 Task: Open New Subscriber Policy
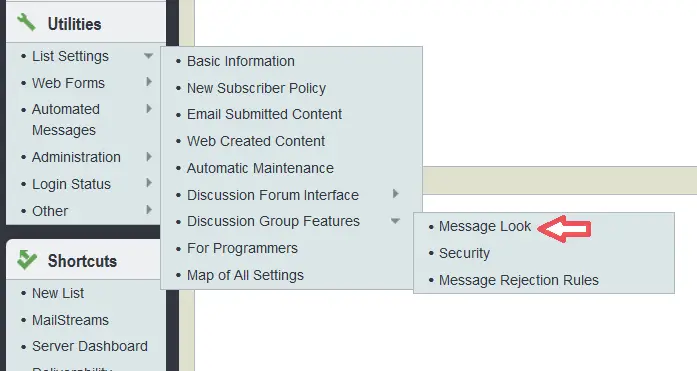[x=256, y=88]
